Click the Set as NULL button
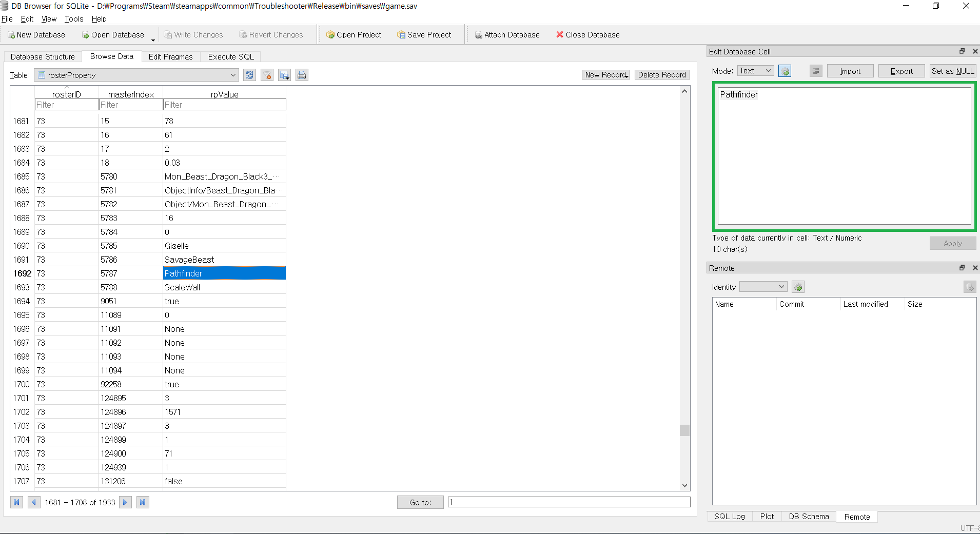 [x=953, y=71]
